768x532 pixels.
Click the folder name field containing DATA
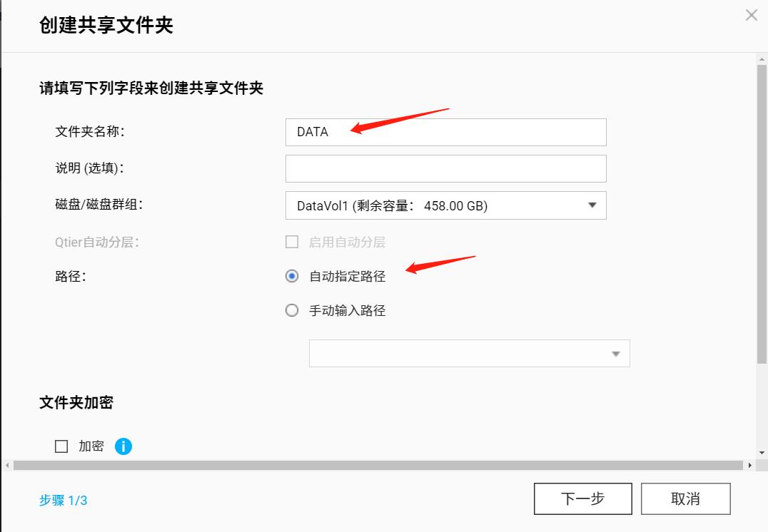point(445,132)
